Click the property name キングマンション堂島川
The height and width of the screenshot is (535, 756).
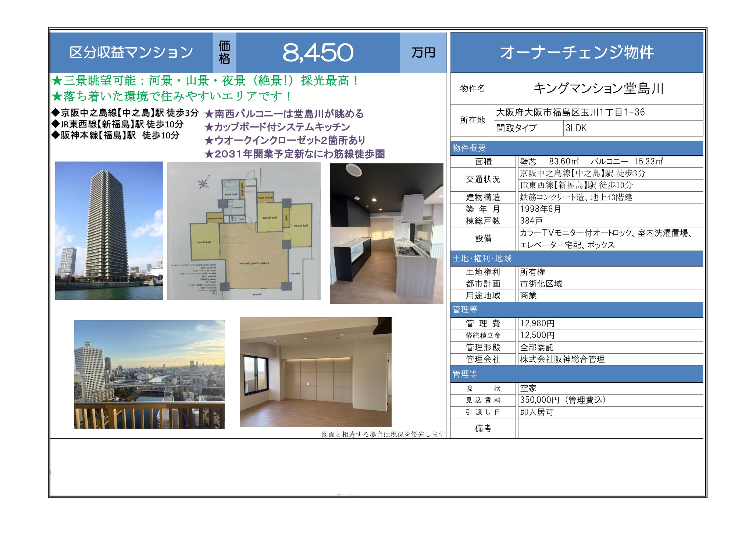pyautogui.click(x=598, y=88)
